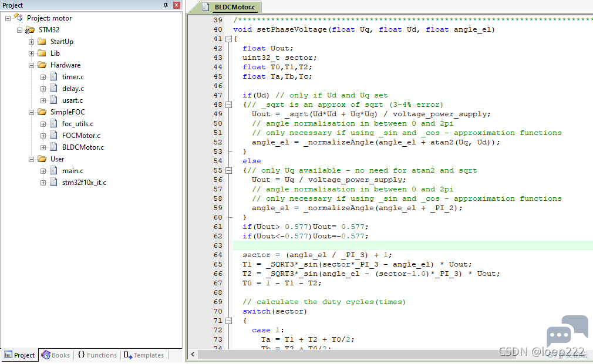This screenshot has height=364, width=593.
Task: Select timer.c in the project tree
Action: (73, 77)
